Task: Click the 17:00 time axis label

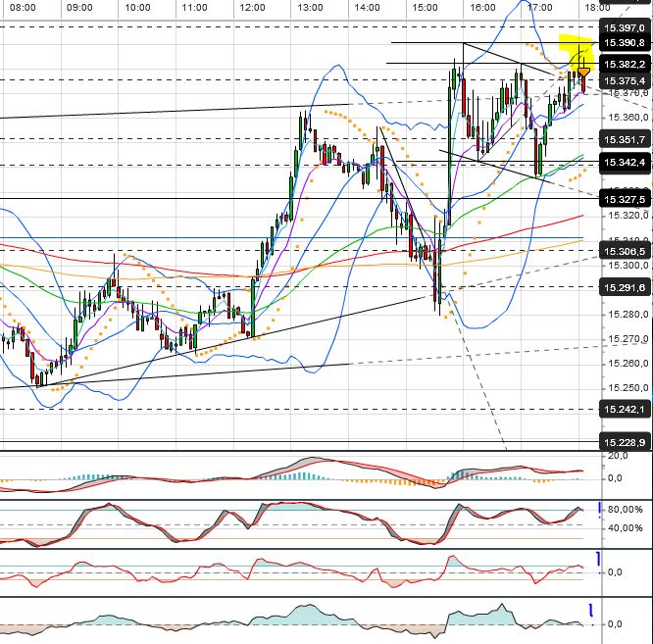Action: (539, 8)
